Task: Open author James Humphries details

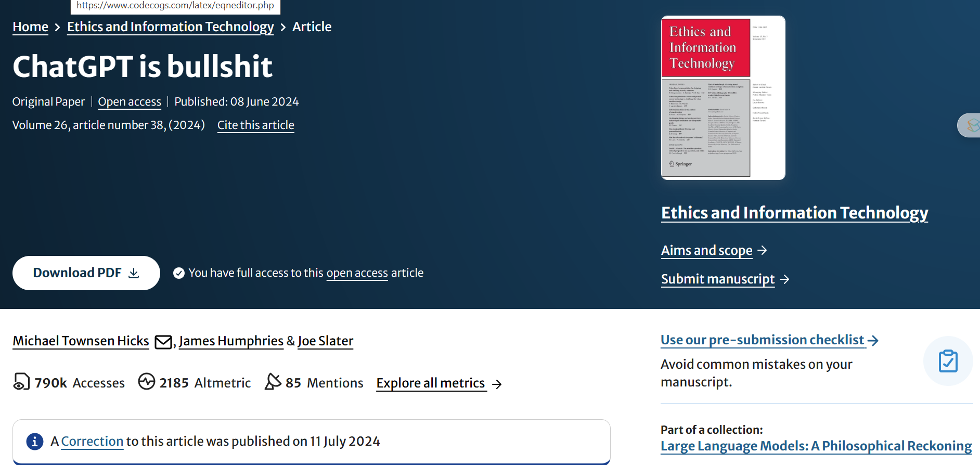Action: (x=231, y=341)
